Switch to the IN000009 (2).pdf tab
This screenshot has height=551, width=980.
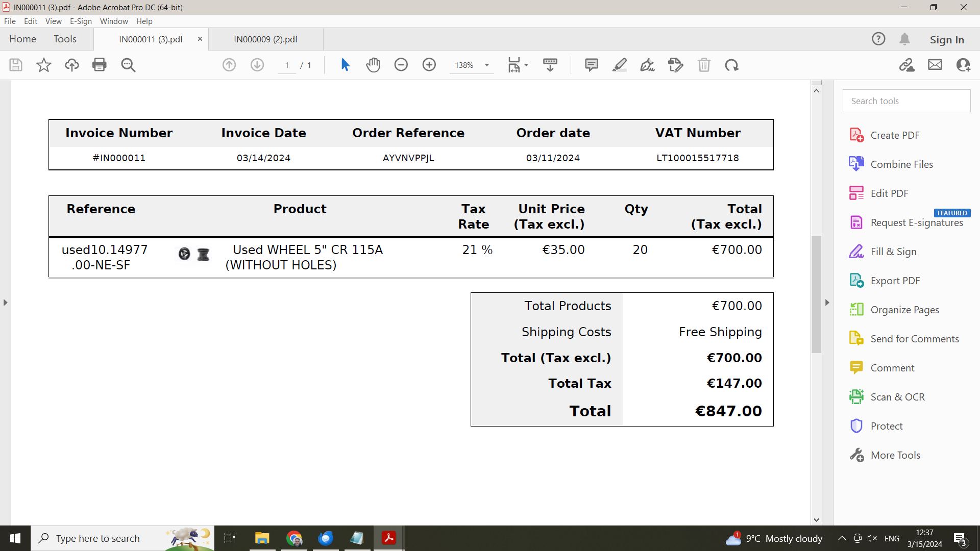[x=265, y=39]
